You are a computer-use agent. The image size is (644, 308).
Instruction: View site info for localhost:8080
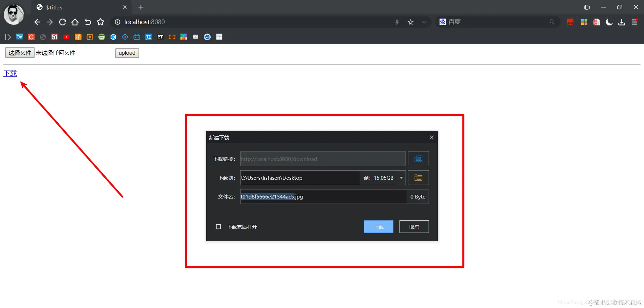pos(117,22)
